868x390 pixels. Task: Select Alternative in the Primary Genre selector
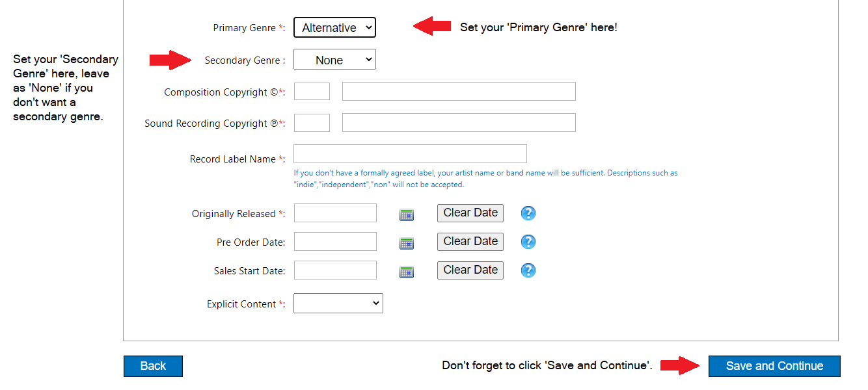tap(334, 27)
